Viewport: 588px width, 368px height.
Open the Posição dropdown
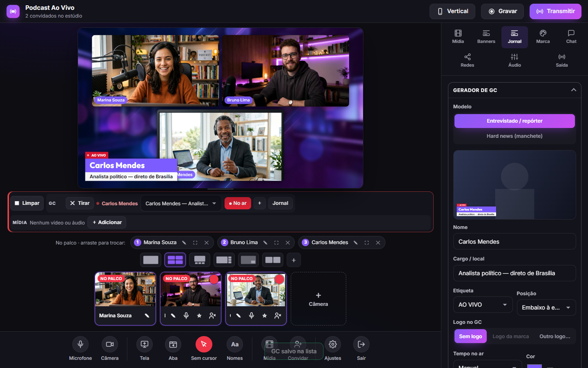pos(546,307)
